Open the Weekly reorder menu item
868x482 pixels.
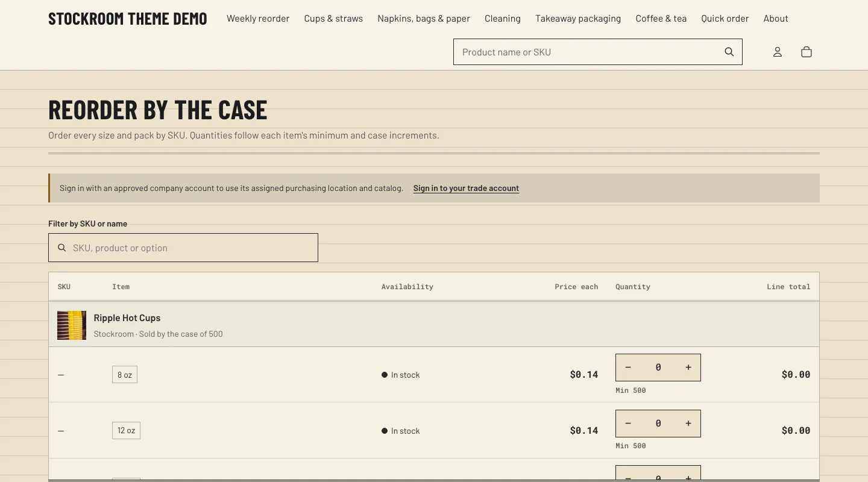point(258,19)
